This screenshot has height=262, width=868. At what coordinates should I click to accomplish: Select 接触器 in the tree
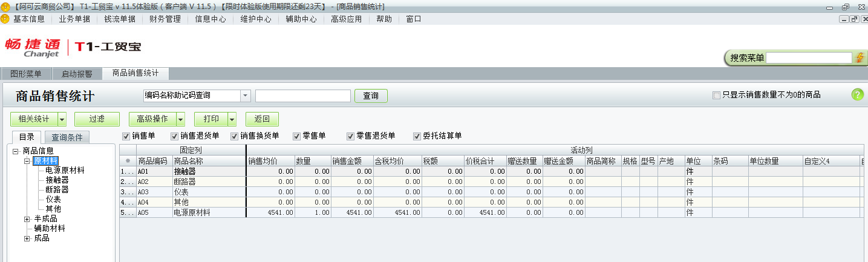(57, 180)
